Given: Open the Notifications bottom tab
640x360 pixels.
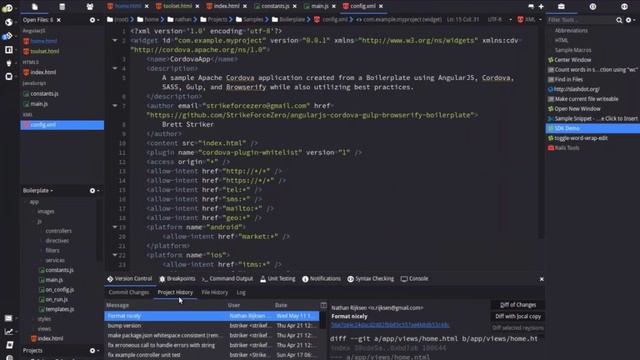Looking at the screenshot, I should coord(321,279).
